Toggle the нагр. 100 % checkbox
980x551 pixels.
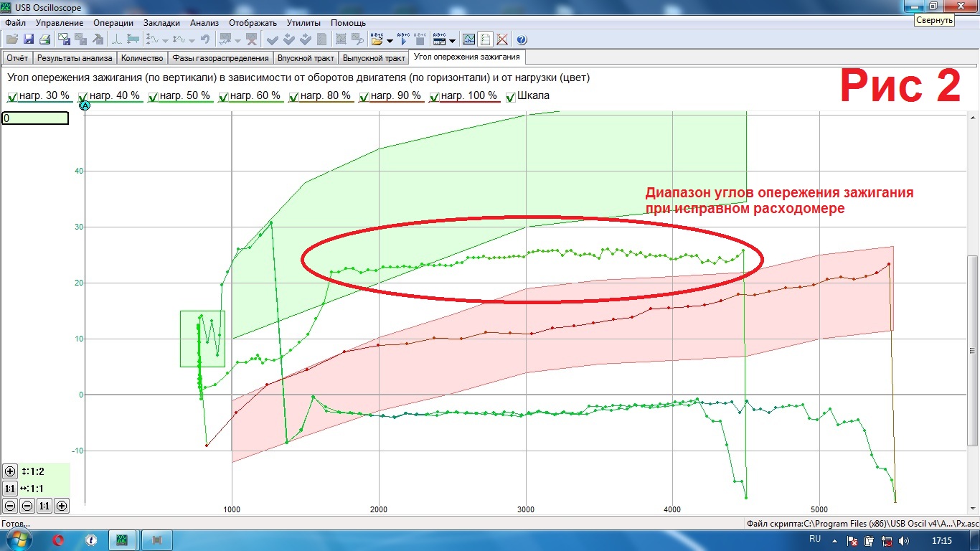[x=434, y=97]
